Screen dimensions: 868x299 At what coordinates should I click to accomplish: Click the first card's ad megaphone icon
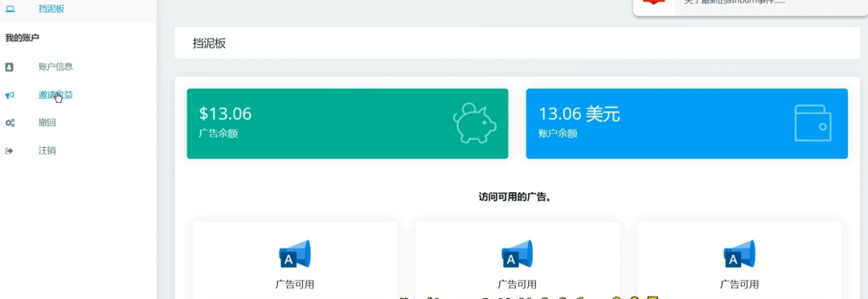[x=294, y=254]
